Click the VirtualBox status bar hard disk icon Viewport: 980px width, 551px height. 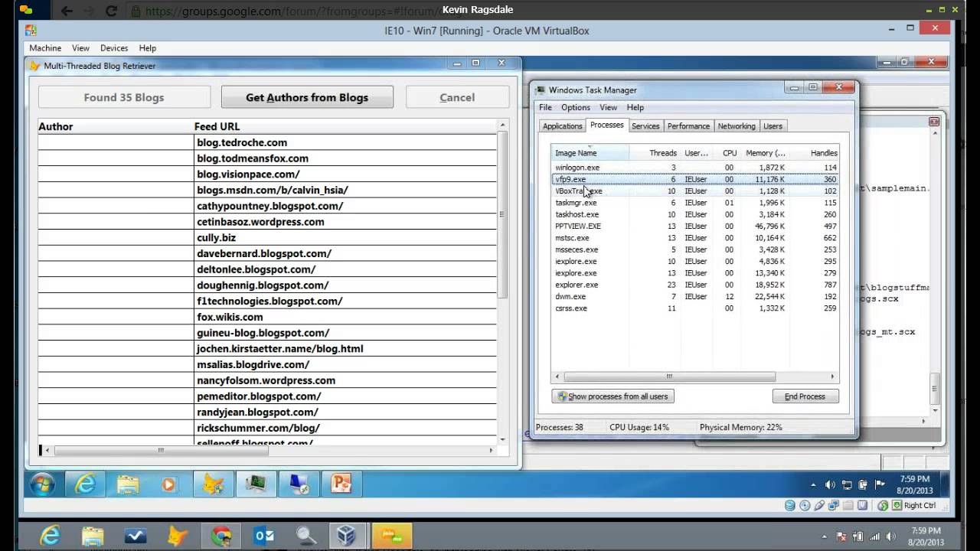click(790, 505)
